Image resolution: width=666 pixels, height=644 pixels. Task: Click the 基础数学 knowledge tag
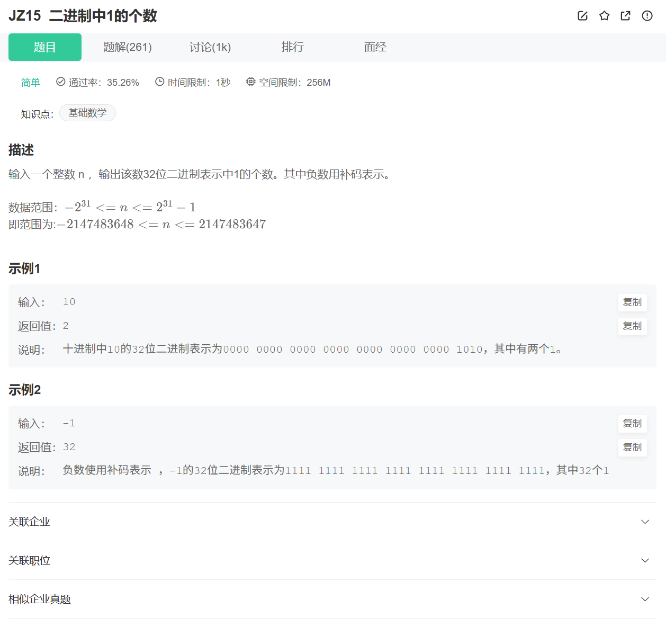click(x=87, y=113)
